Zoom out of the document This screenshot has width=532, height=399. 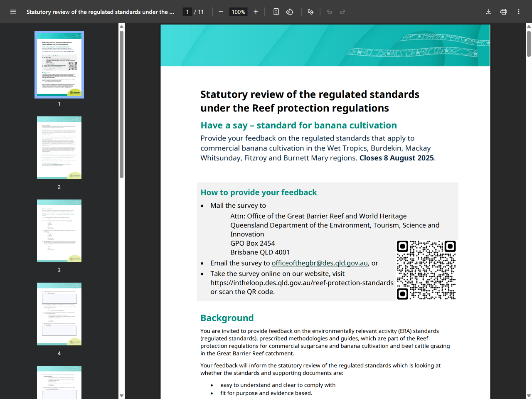pyautogui.click(x=221, y=12)
